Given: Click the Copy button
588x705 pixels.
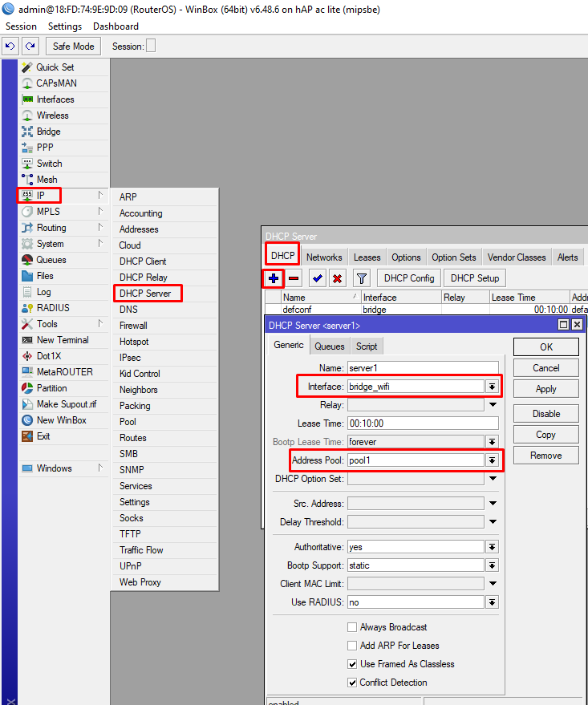Looking at the screenshot, I should (546, 435).
